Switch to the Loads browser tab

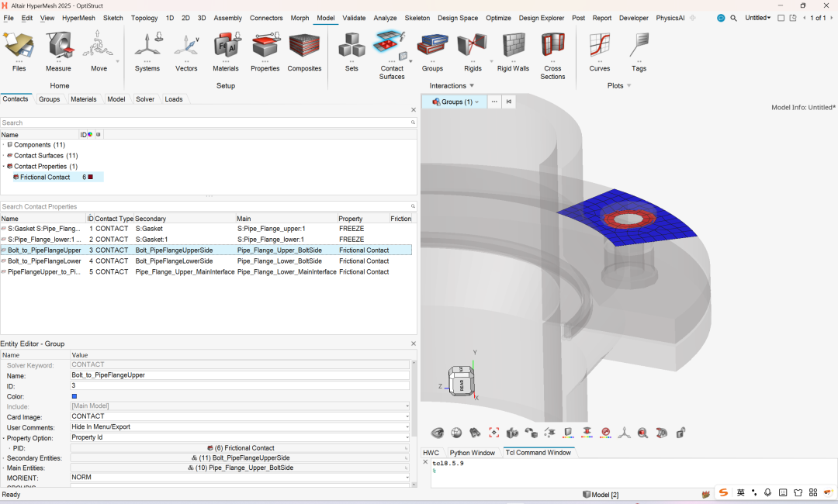click(173, 99)
